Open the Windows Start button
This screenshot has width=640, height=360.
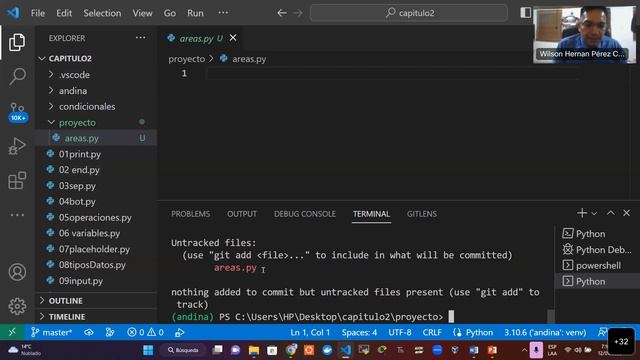click(x=148, y=350)
